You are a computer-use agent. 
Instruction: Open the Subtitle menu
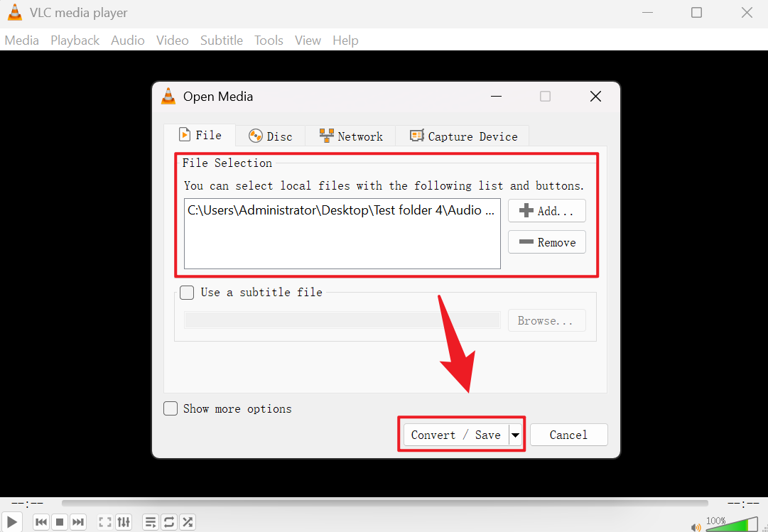click(222, 40)
